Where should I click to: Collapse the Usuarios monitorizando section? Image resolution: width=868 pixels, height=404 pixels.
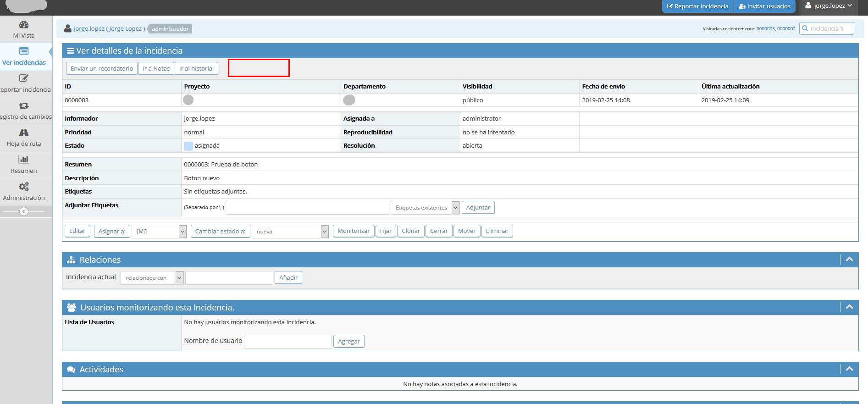pos(849,307)
